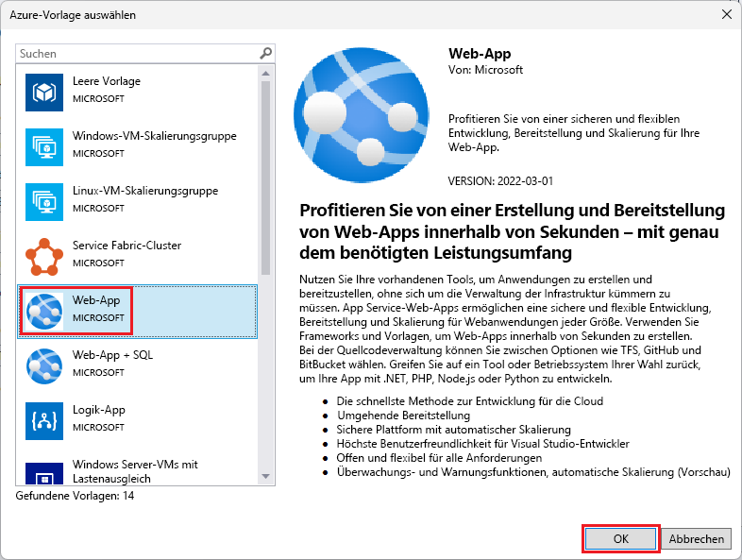Click the 'Von: Microsoft' publisher text
The height and width of the screenshot is (560, 742).
pyautogui.click(x=485, y=70)
